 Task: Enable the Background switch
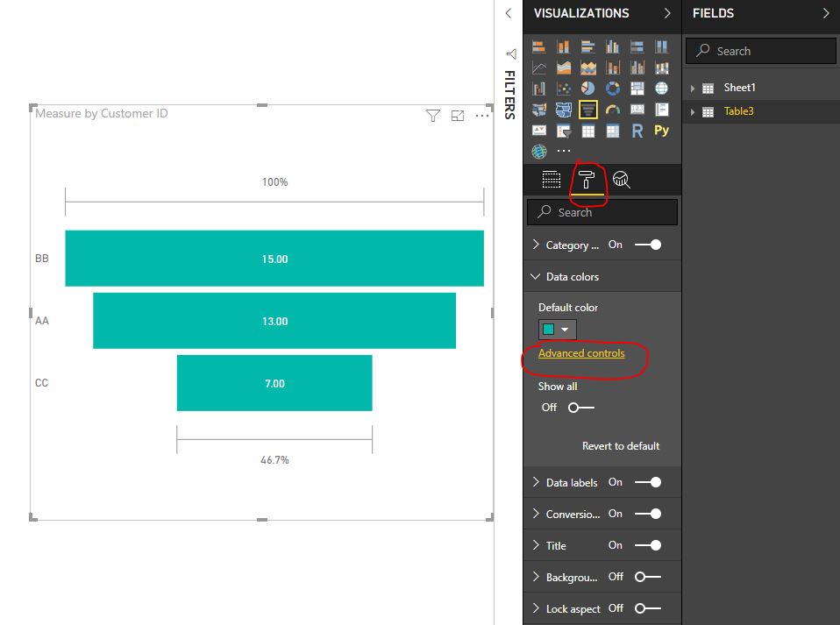coord(648,577)
